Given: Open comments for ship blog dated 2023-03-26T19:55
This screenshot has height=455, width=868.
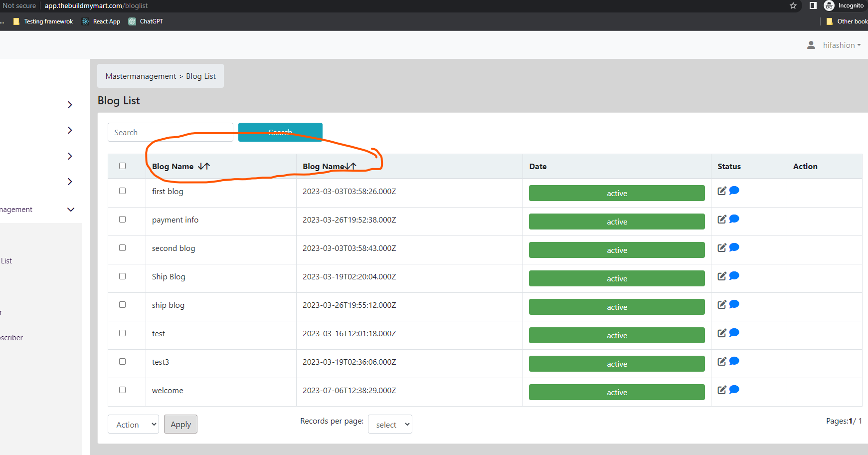Looking at the screenshot, I should tap(734, 304).
